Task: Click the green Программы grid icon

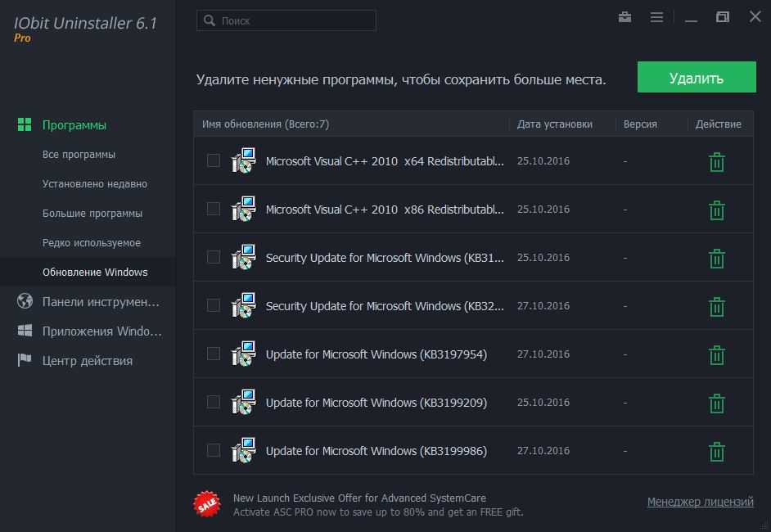Action: tap(25, 124)
